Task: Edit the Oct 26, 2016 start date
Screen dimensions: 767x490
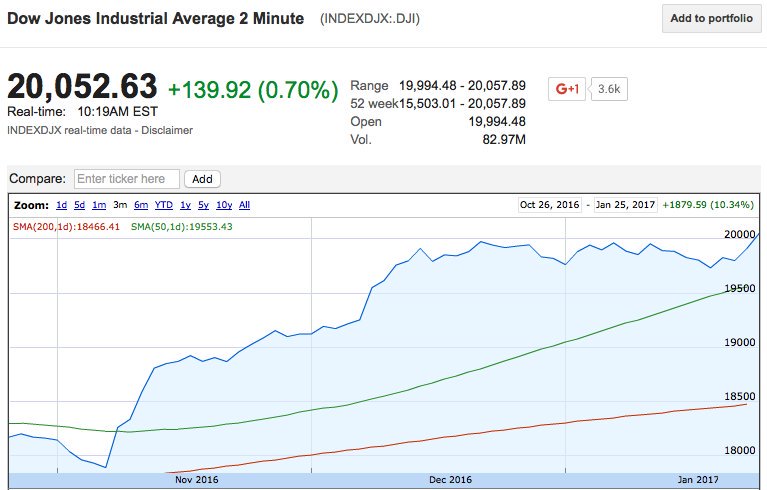Action: (550, 205)
